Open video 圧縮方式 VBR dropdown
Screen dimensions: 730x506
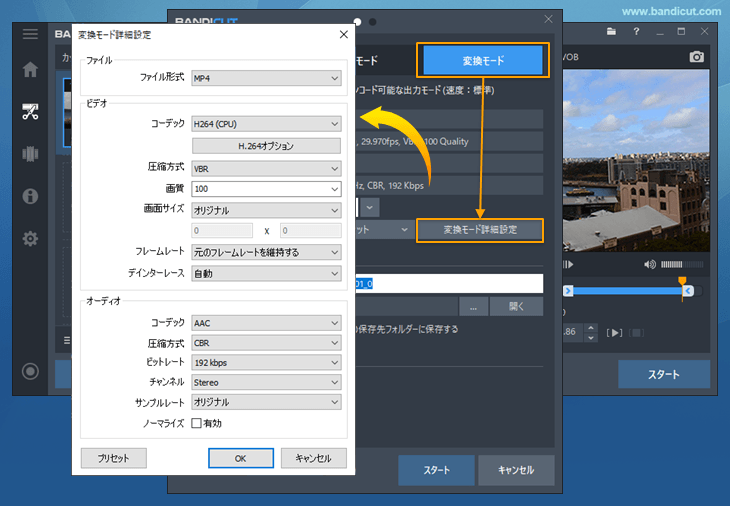266,169
